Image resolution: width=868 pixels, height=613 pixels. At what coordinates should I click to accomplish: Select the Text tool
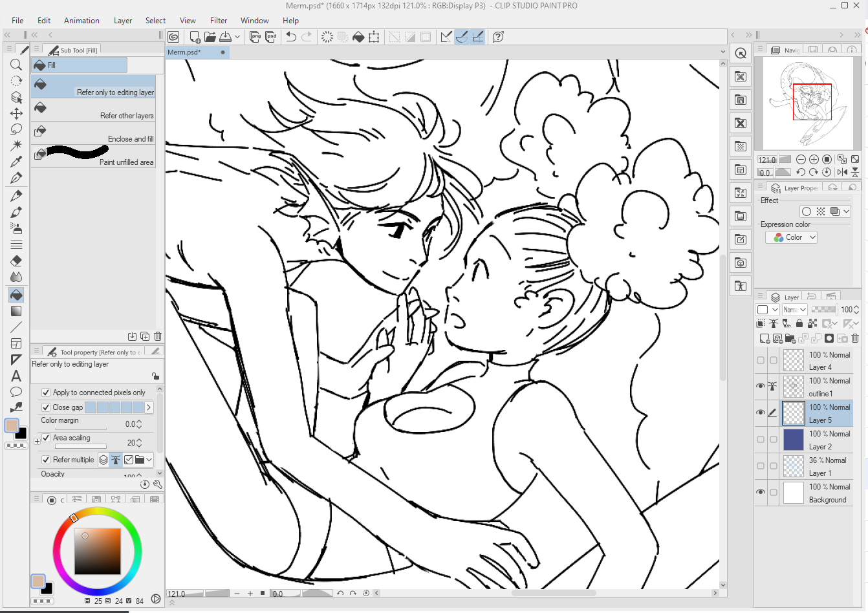click(x=16, y=376)
